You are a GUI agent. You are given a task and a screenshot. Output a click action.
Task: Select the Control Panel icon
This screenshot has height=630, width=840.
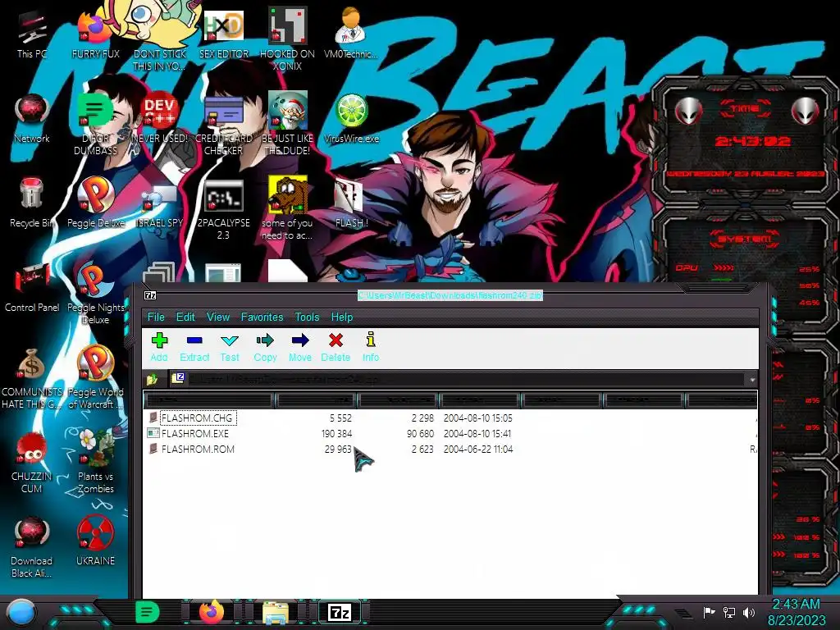(32, 288)
